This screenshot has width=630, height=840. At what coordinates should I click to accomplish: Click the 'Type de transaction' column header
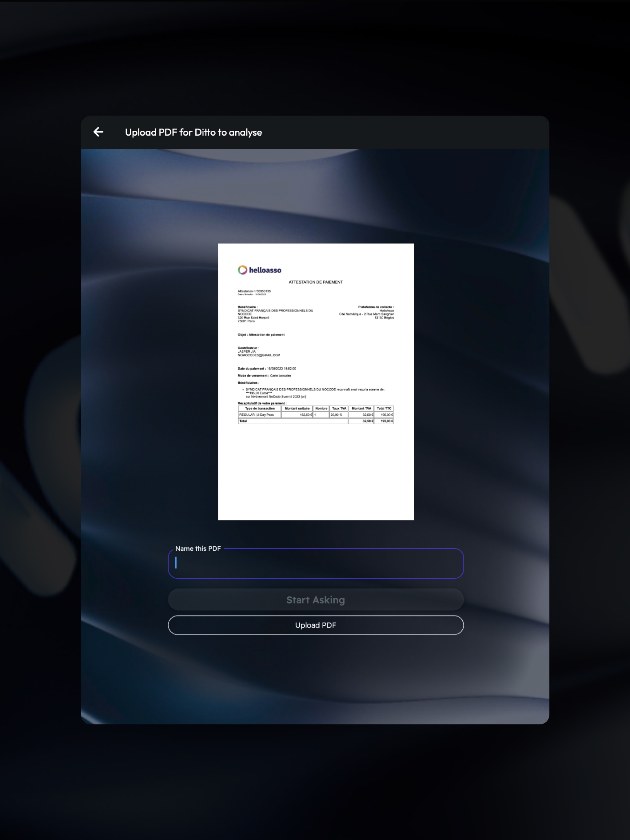[260, 409]
